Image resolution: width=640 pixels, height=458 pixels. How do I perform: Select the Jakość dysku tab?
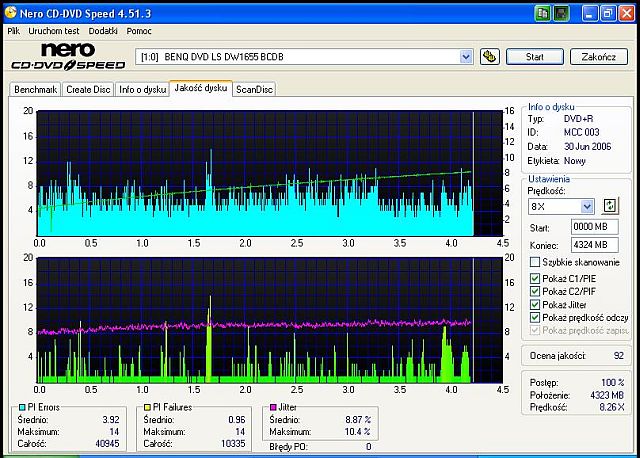click(x=200, y=88)
